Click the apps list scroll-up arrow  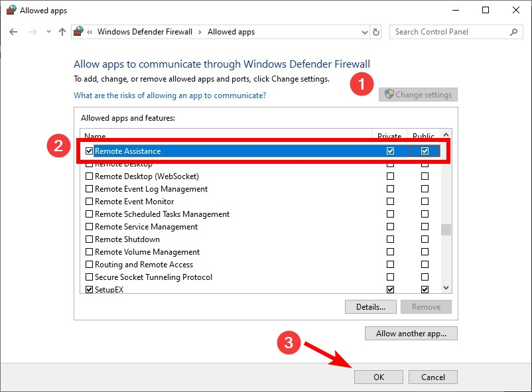point(446,135)
